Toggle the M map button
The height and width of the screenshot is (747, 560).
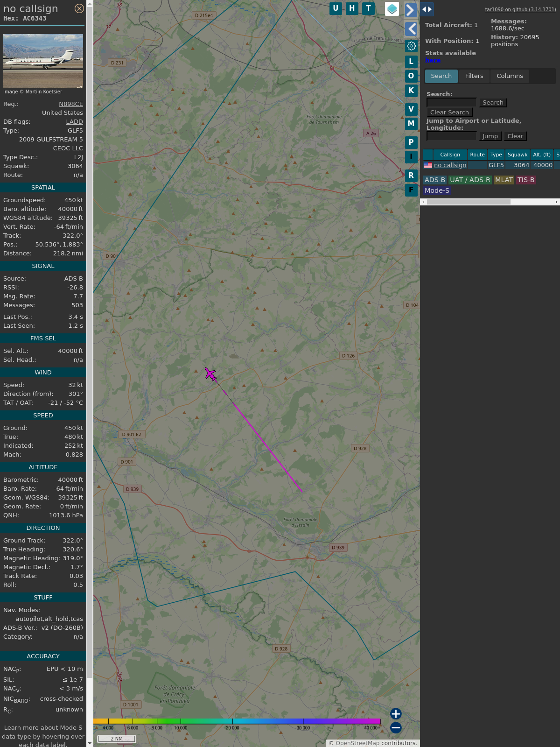tap(411, 124)
